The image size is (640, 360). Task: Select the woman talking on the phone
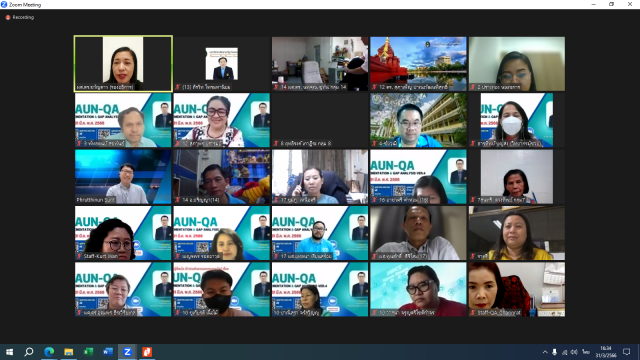pyautogui.click(x=320, y=176)
